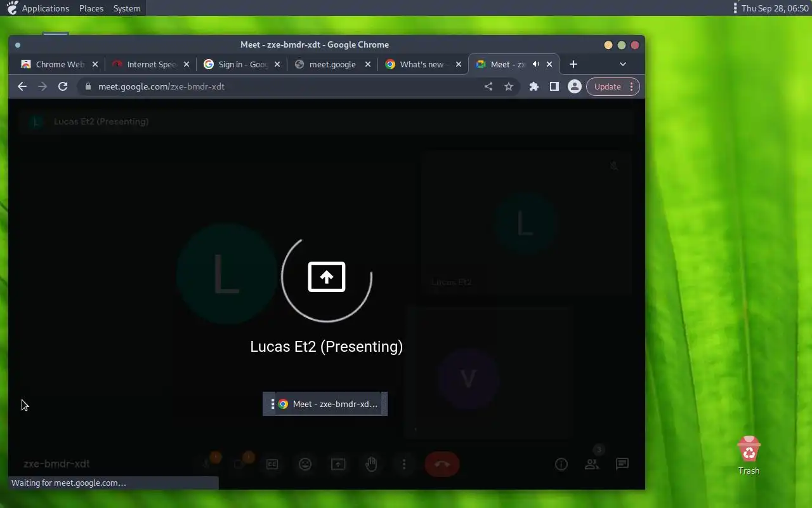Show the participants list
The width and height of the screenshot is (812, 508).
pyautogui.click(x=592, y=464)
